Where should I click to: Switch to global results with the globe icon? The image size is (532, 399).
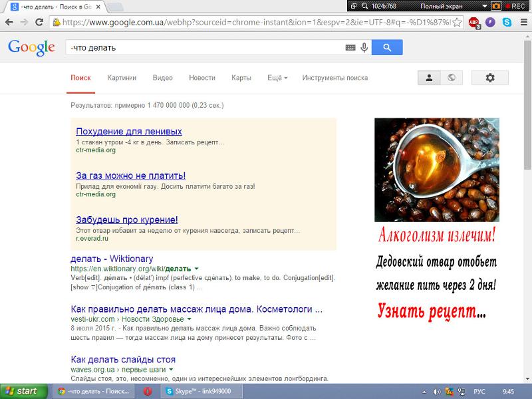[452, 78]
